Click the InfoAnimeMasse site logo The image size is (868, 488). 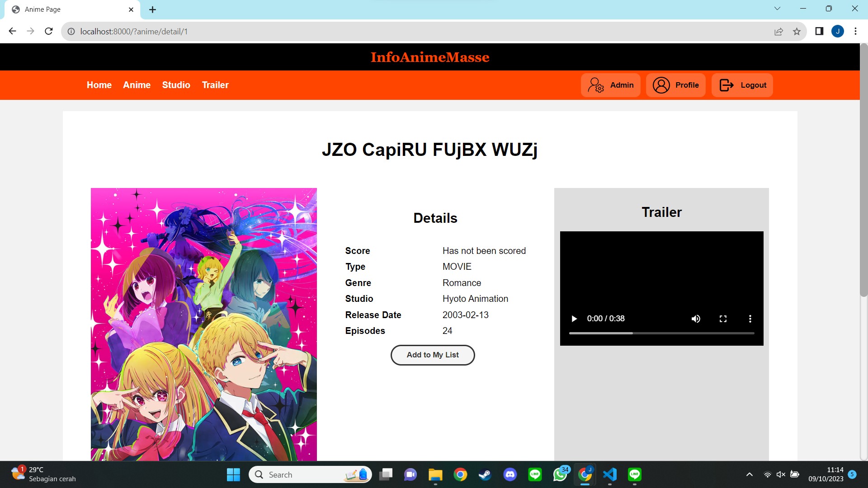[429, 57]
